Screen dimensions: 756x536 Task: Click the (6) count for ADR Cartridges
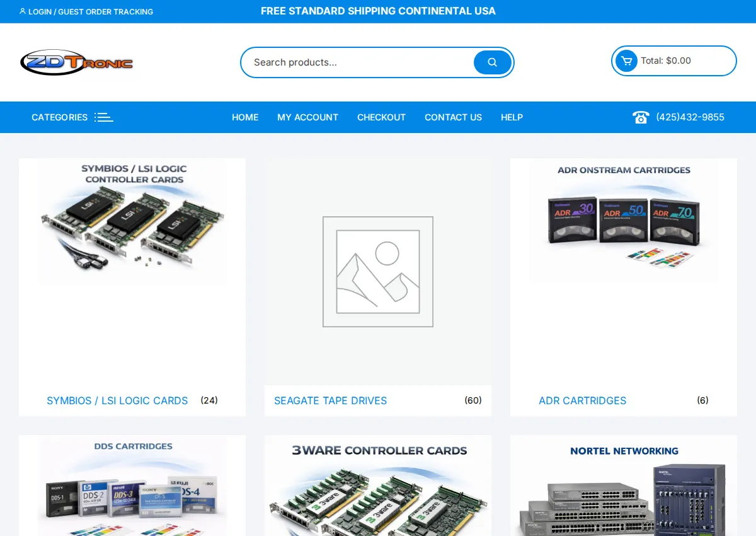pyautogui.click(x=702, y=400)
